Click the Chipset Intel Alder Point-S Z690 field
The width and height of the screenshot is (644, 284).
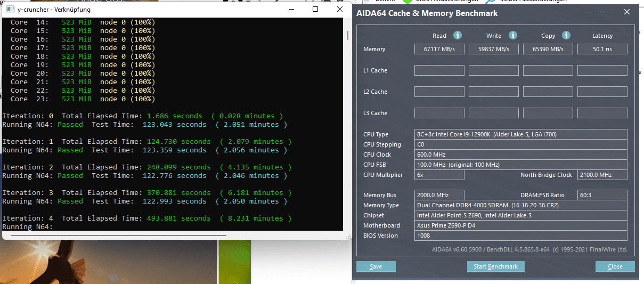[521, 215]
